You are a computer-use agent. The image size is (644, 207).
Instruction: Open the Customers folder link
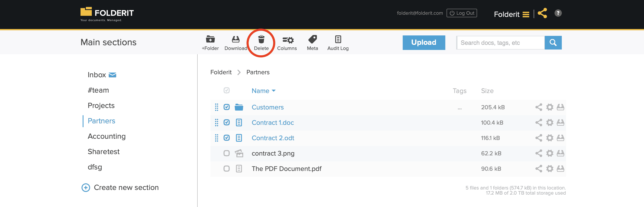(267, 107)
